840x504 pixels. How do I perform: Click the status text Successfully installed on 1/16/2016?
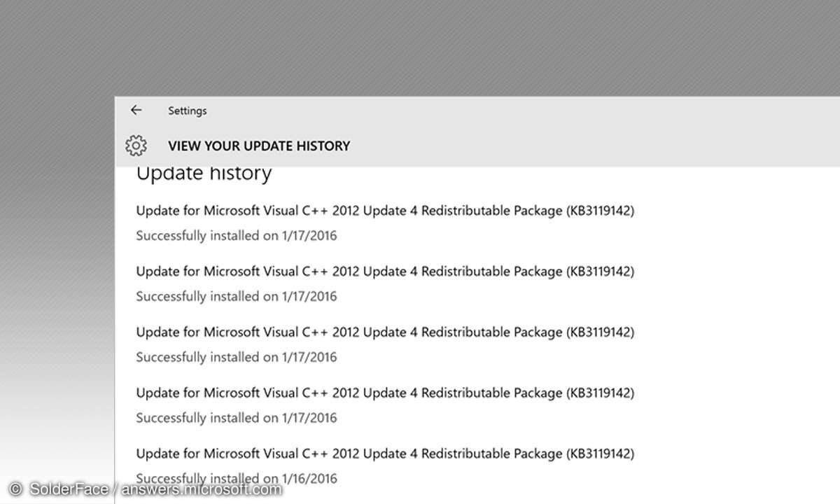point(237,479)
